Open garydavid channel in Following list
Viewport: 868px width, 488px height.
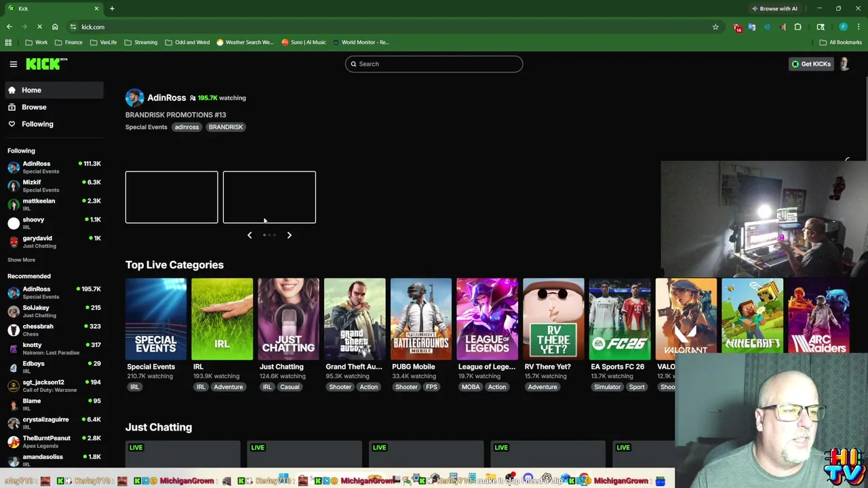click(54, 241)
